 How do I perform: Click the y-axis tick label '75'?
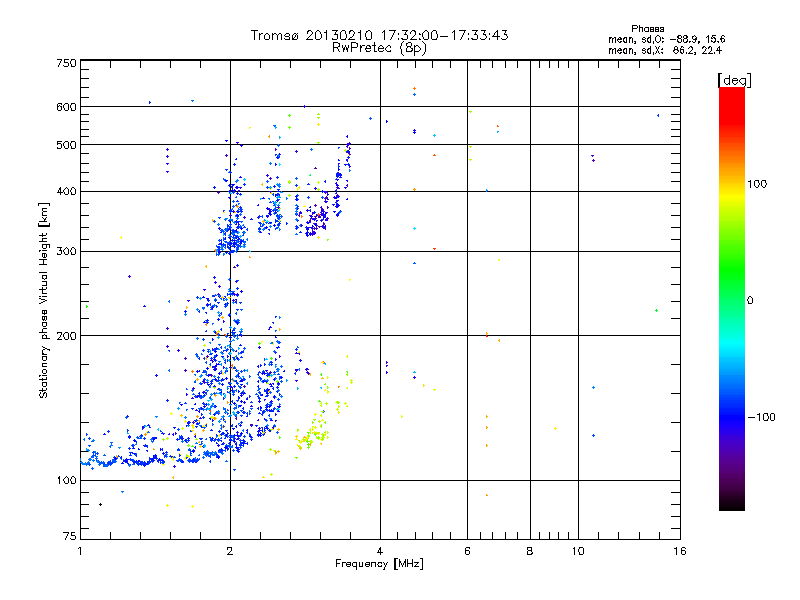click(70, 536)
